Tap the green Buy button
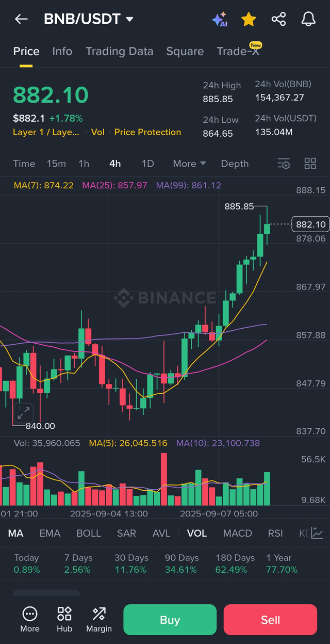Viewport: 330px width, 644px height. (x=170, y=619)
